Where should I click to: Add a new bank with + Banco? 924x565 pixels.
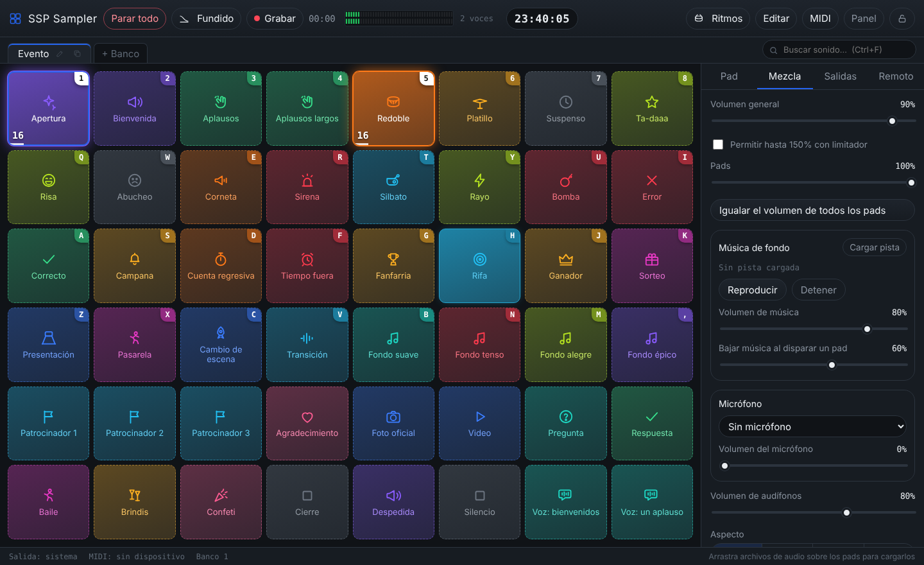point(121,53)
